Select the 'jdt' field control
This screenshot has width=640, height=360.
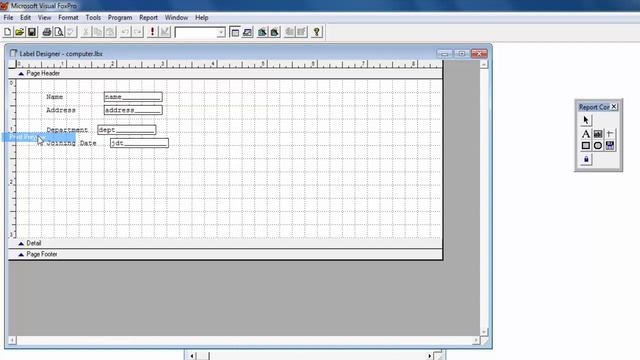pyautogui.click(x=139, y=143)
